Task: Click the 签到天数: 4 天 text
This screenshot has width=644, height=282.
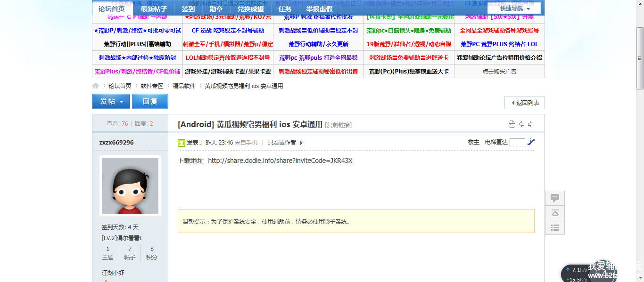Action: pos(120,227)
